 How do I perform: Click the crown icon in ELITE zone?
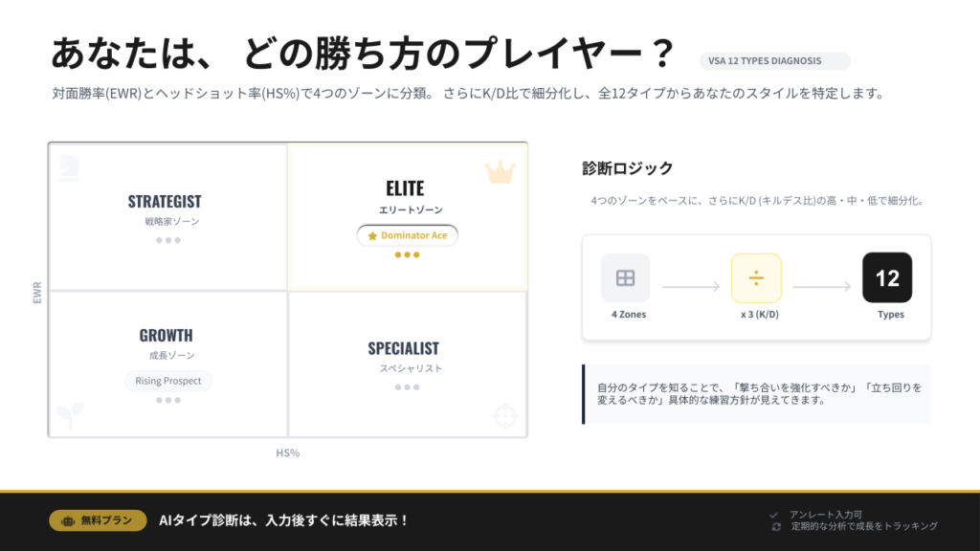(500, 172)
